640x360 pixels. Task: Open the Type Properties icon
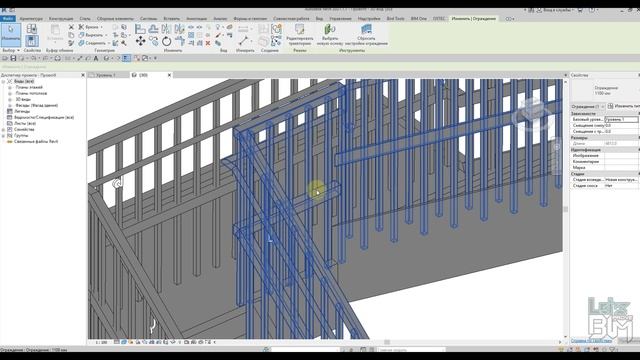tap(31, 29)
